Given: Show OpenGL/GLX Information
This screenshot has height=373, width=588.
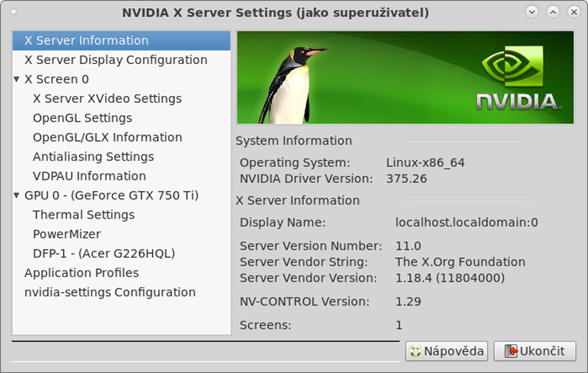Looking at the screenshot, I should (122, 137).
